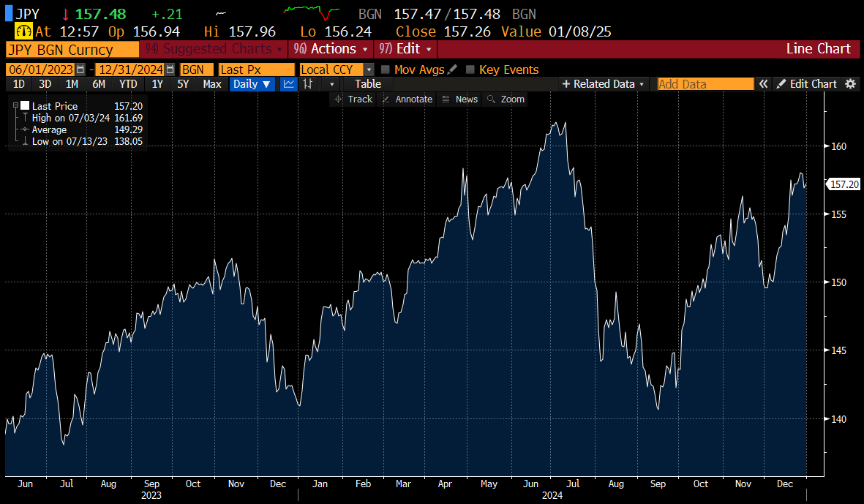Open the Edit menu
864x504 pixels.
405,49
